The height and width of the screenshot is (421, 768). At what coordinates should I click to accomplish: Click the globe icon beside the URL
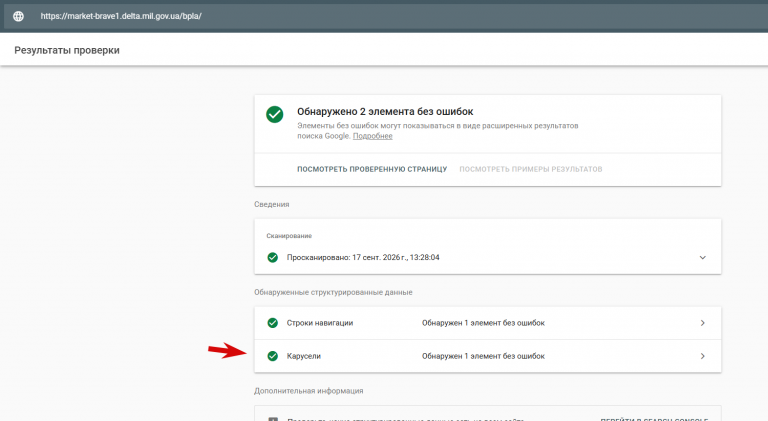18,16
